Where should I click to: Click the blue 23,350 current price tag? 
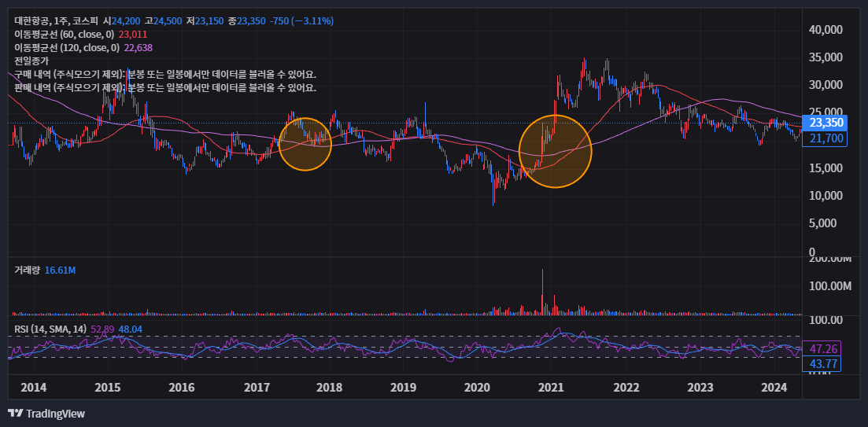coord(826,123)
